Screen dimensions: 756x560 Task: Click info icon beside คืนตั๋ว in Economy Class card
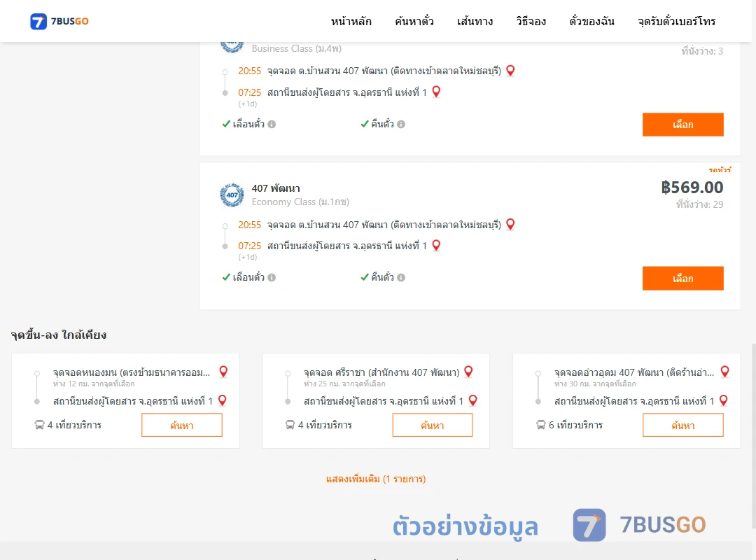pyautogui.click(x=401, y=278)
